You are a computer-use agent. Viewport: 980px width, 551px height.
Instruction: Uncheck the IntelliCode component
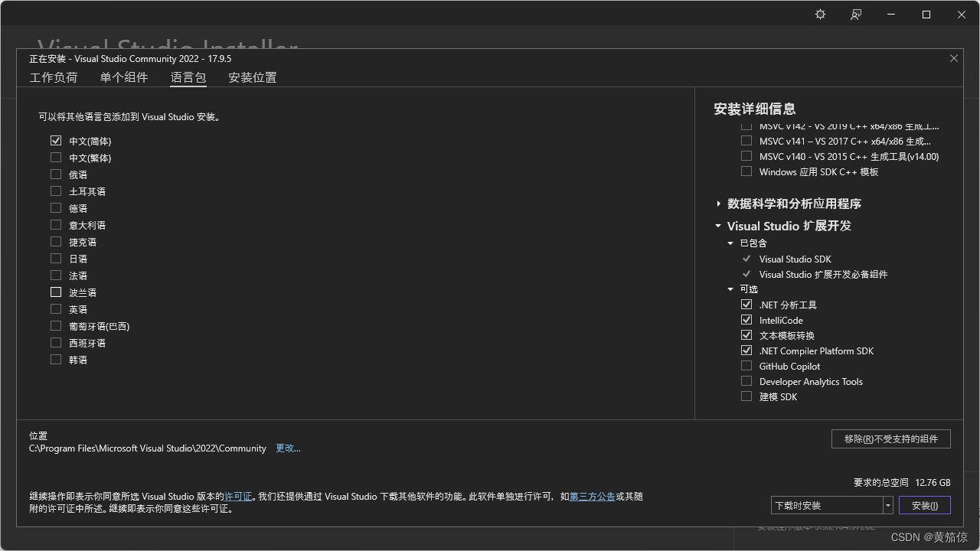(x=746, y=320)
